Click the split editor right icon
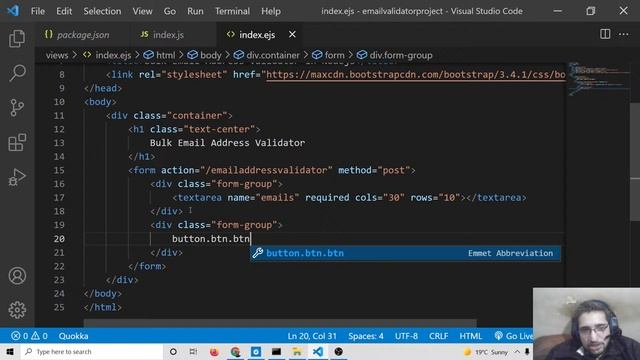Image resolution: width=640 pixels, height=360 pixels. [x=605, y=34]
